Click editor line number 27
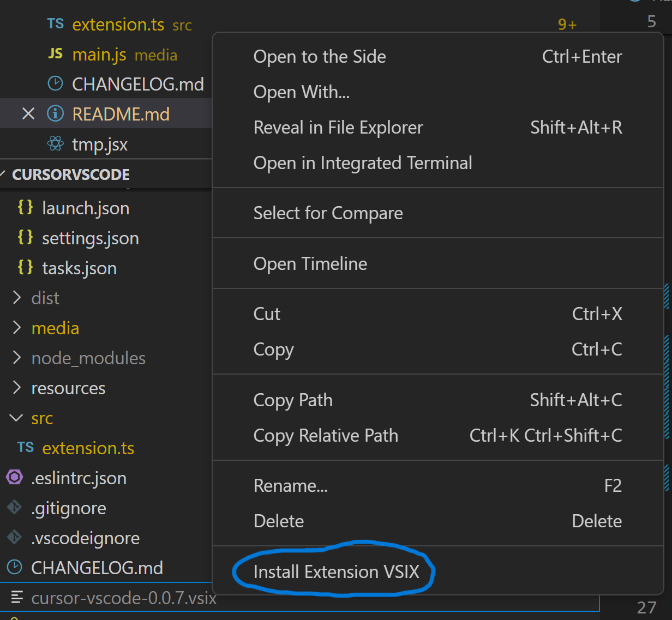This screenshot has height=620, width=672. (x=646, y=607)
